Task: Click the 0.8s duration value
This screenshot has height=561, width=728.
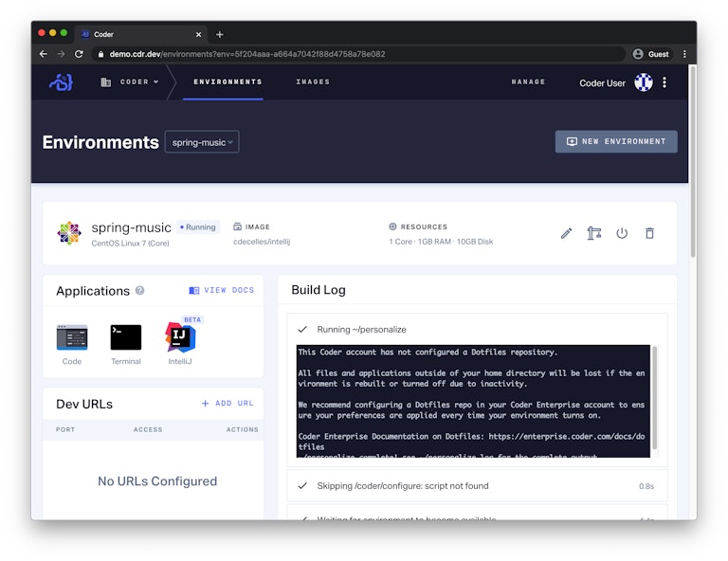Action: tap(646, 486)
